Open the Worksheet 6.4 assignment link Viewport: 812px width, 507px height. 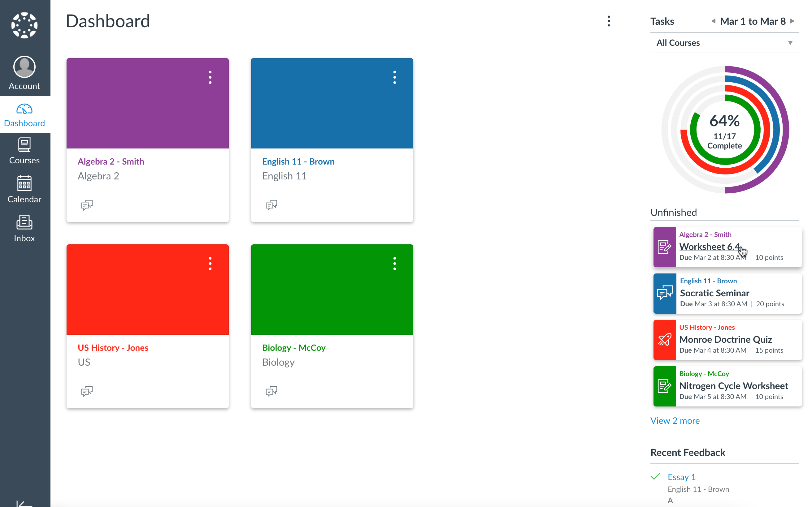click(709, 247)
